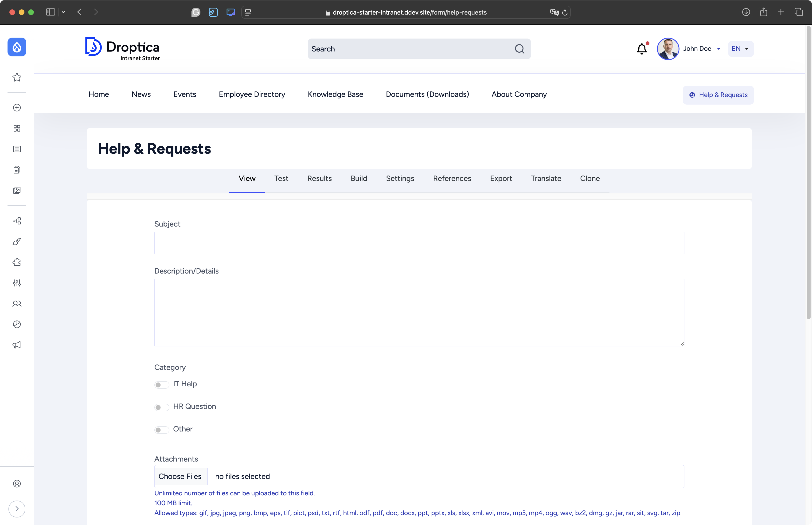Click John Doe's avatar photo
Screen dimensions: 812x525
pyautogui.click(x=668, y=49)
